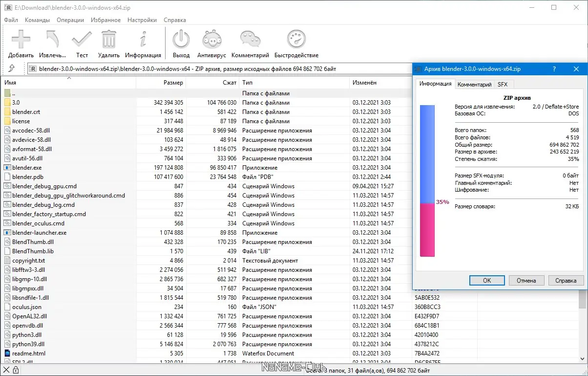Image resolution: width=588 pixels, height=376 pixels.
Task: Click the 35% compression ratio bar
Action: [427, 180]
